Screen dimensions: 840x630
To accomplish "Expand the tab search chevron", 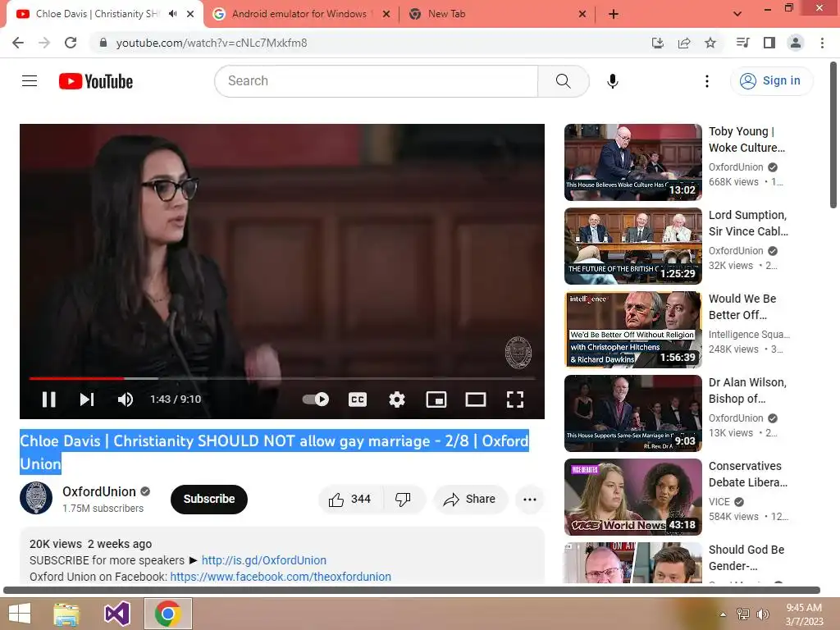I will coord(737,14).
